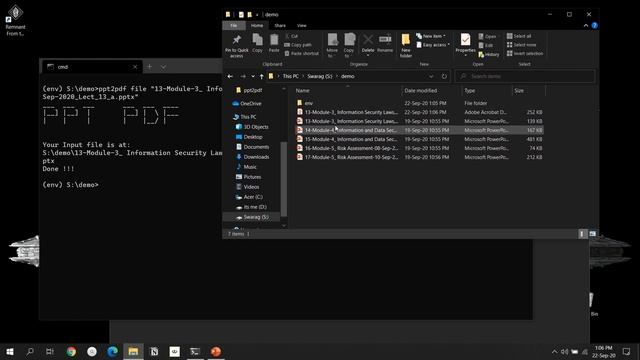Viewport: 640px width, 360px height.
Task: Click the Search demo input box
Action: [525, 76]
